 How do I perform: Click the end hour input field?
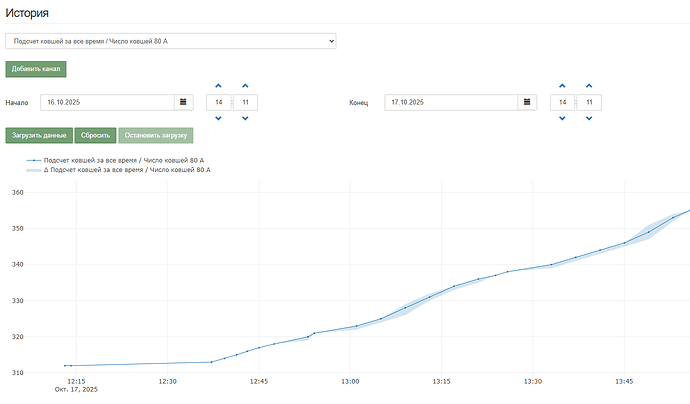click(562, 102)
